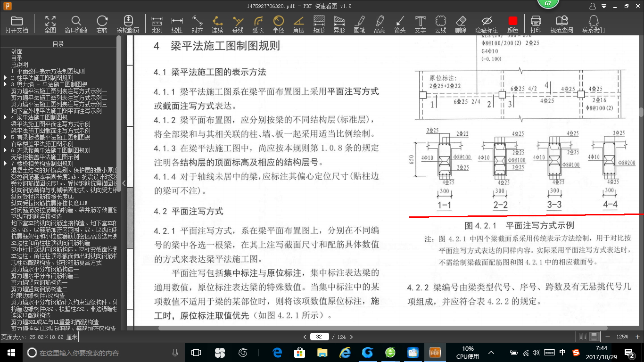Go to the next page arrow
Viewport: 644px width, 362px height.
(352, 337)
